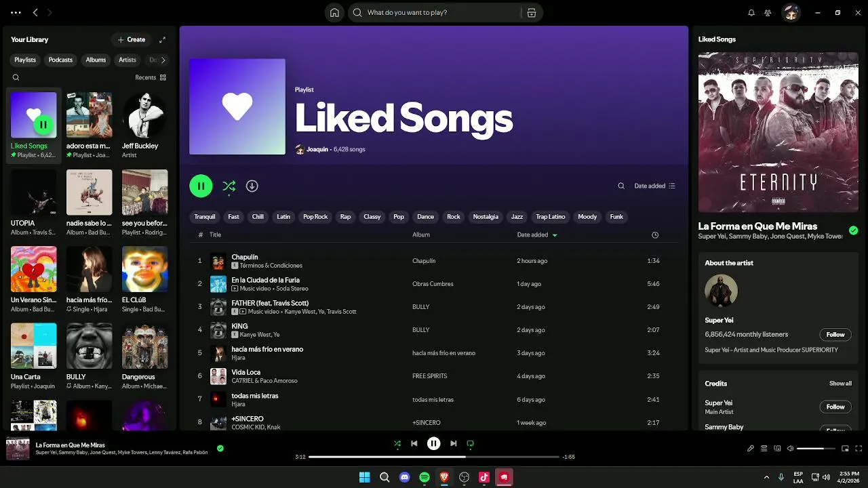
Task: Open the lyrics view icon
Action: [x=751, y=448]
